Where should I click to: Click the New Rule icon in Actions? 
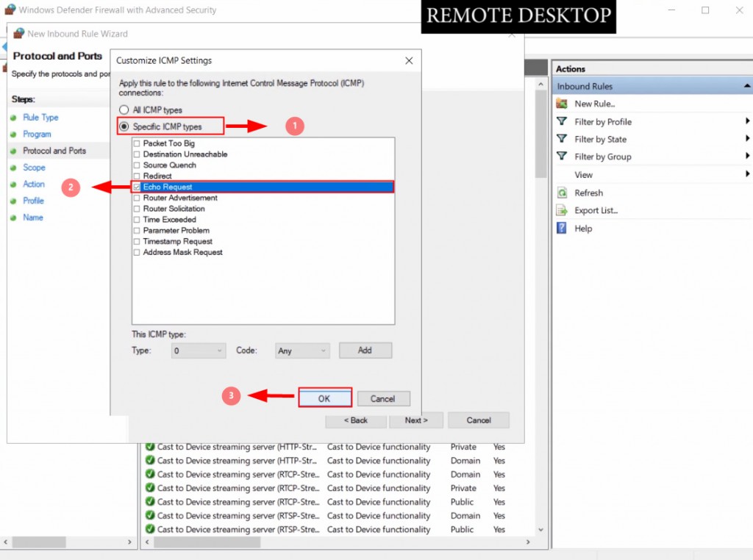coord(561,104)
